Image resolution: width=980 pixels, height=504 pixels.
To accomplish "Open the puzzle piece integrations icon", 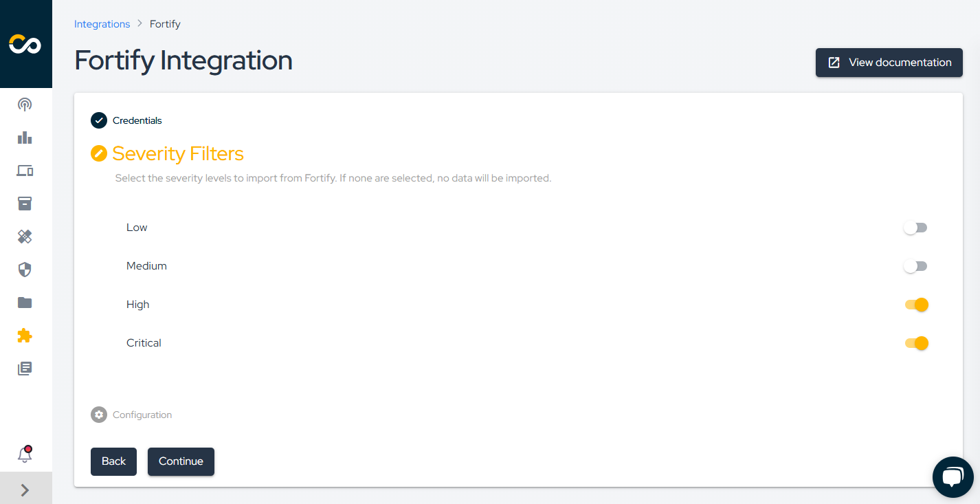I will click(25, 336).
